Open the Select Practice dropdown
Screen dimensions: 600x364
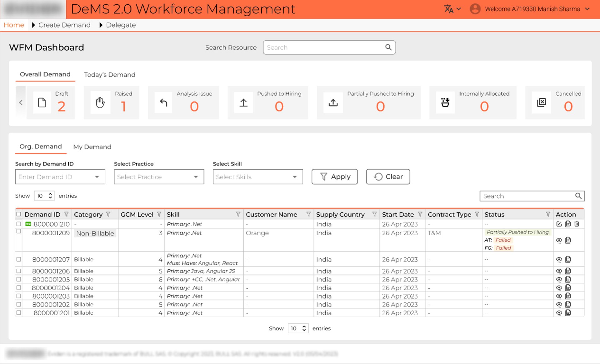click(x=159, y=177)
